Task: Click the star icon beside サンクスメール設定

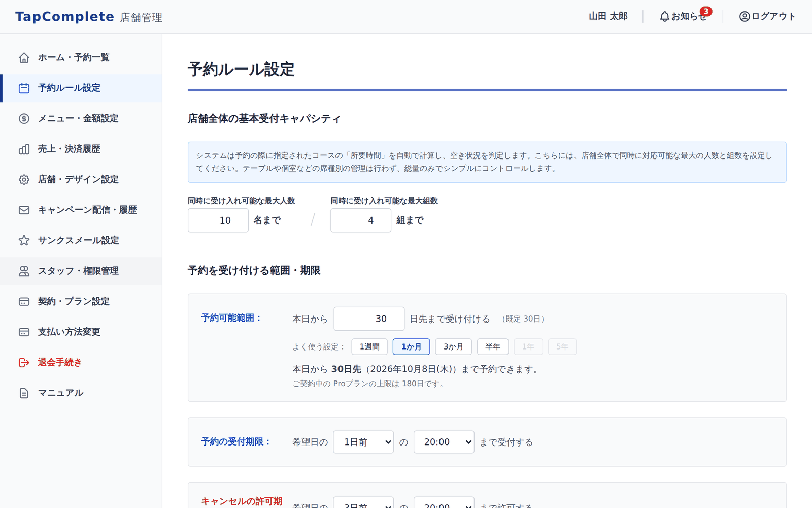Action: pos(24,241)
